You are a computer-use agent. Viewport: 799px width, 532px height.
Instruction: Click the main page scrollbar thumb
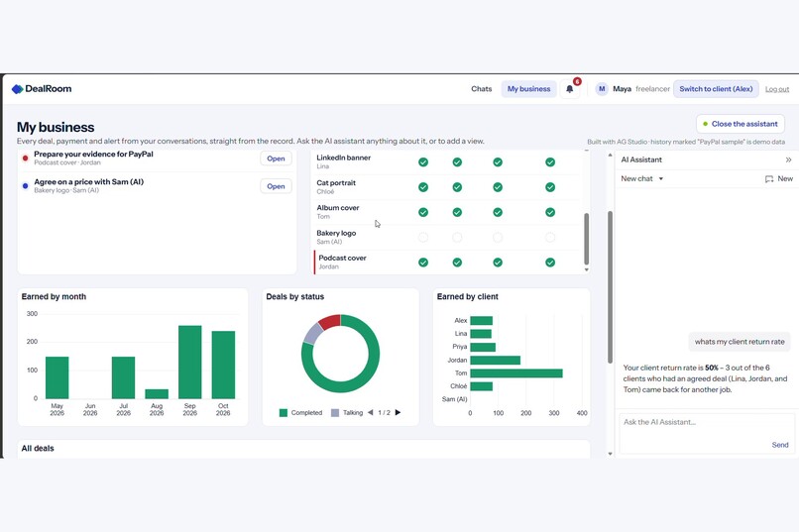coord(610,287)
